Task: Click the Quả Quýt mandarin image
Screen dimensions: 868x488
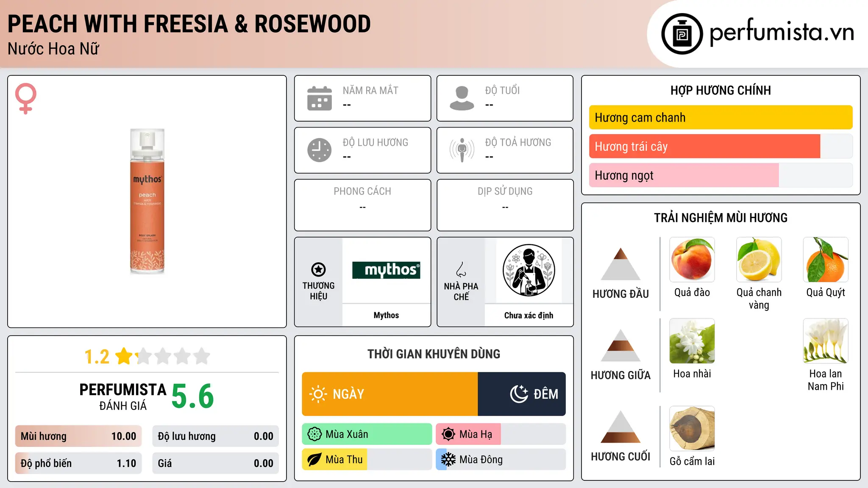Action: click(x=826, y=260)
